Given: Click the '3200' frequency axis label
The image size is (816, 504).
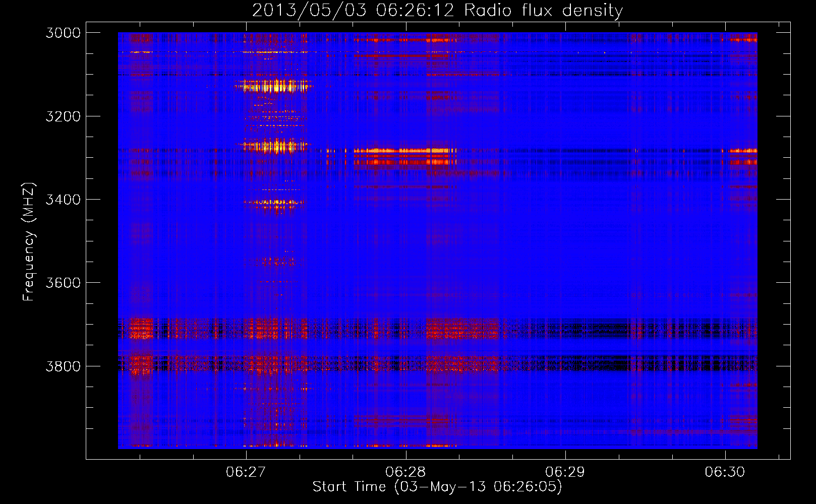Looking at the screenshot, I should point(63,116).
